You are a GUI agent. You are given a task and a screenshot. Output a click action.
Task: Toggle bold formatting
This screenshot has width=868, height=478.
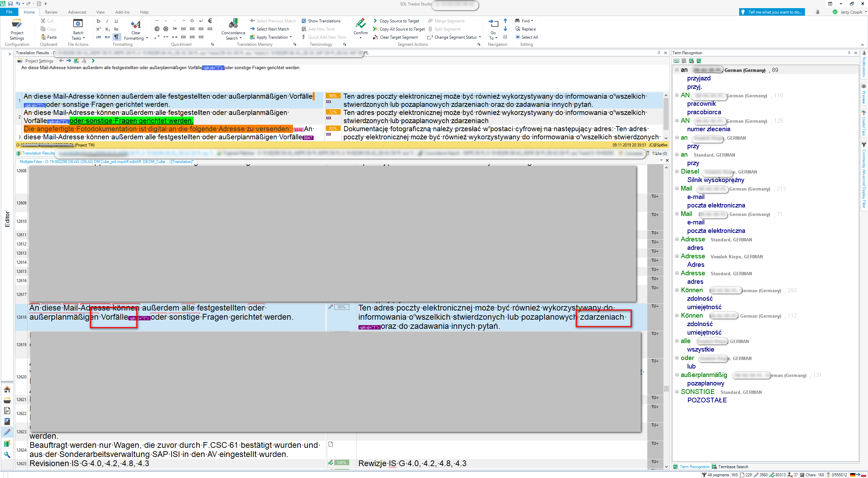point(98,21)
